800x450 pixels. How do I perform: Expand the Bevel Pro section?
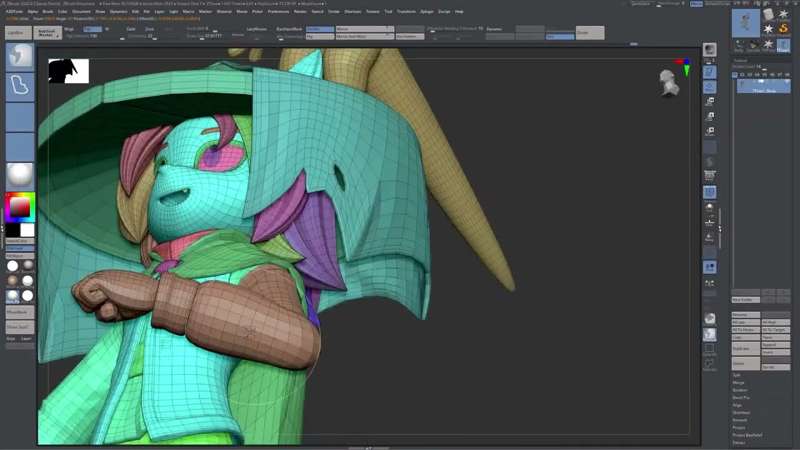[x=741, y=397]
